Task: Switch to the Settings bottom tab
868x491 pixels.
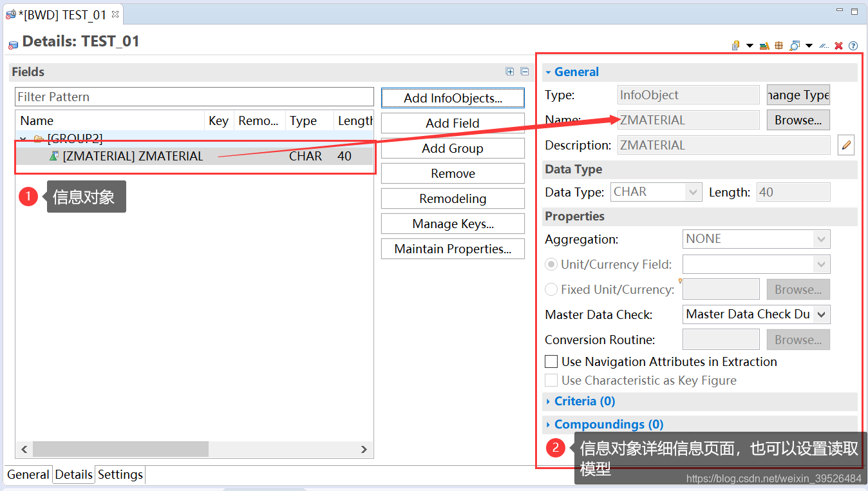Action: click(x=120, y=474)
